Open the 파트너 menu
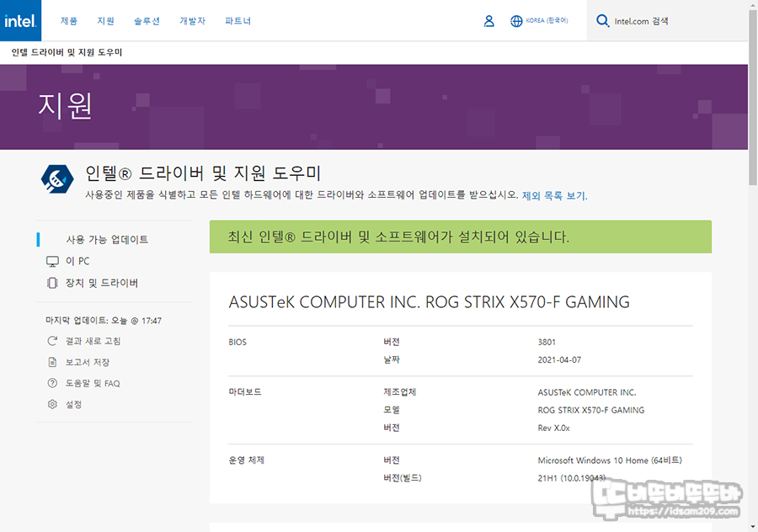 click(x=238, y=21)
